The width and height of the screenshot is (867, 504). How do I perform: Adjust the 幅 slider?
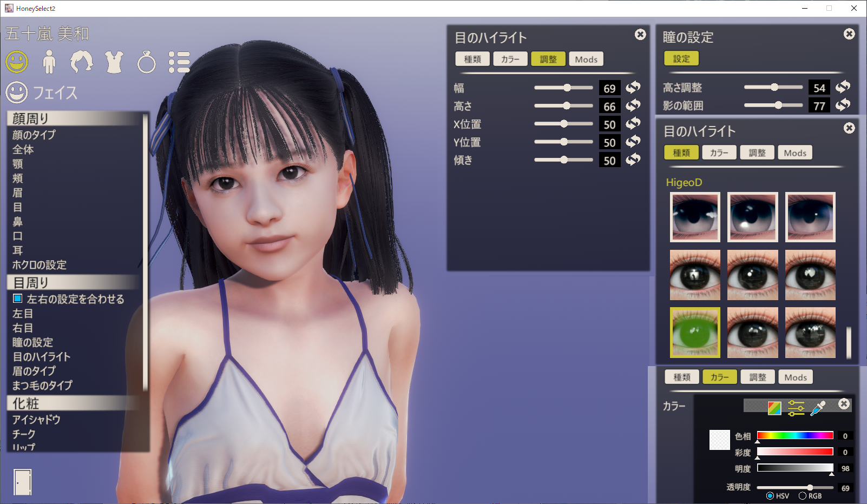click(563, 88)
